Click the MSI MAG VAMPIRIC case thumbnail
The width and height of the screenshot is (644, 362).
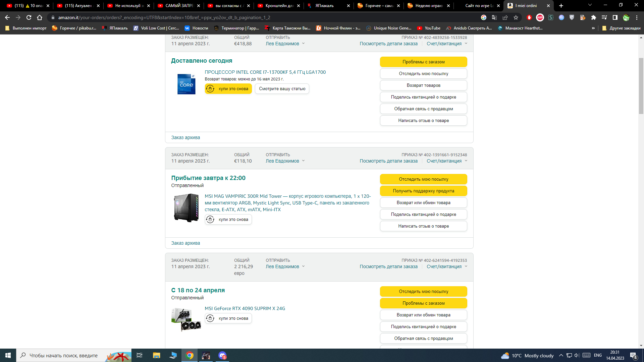(186, 208)
